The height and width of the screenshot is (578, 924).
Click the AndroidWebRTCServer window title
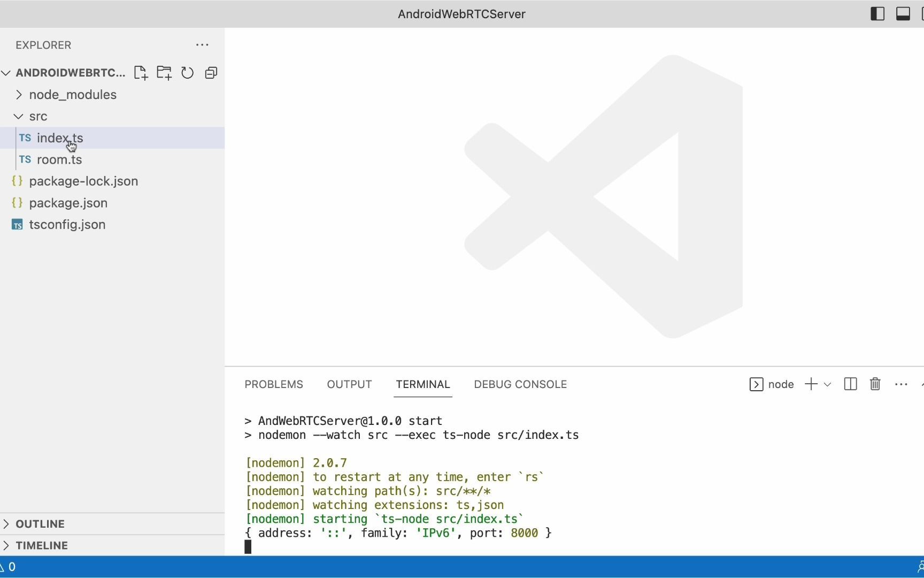(x=461, y=14)
